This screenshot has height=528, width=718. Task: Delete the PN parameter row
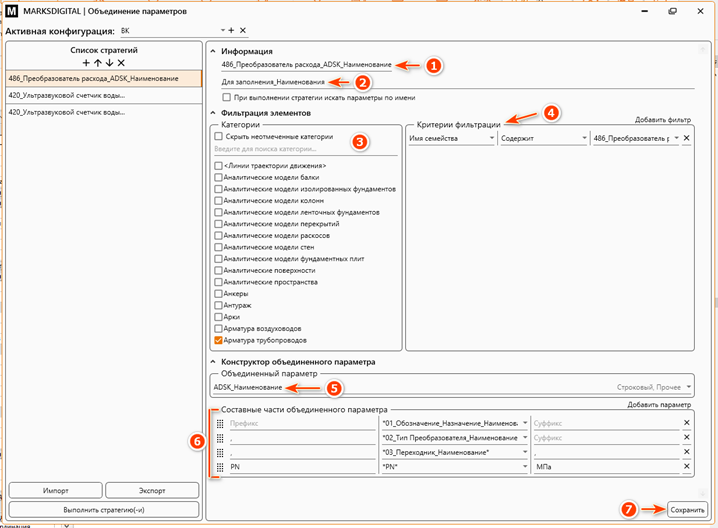[686, 466]
